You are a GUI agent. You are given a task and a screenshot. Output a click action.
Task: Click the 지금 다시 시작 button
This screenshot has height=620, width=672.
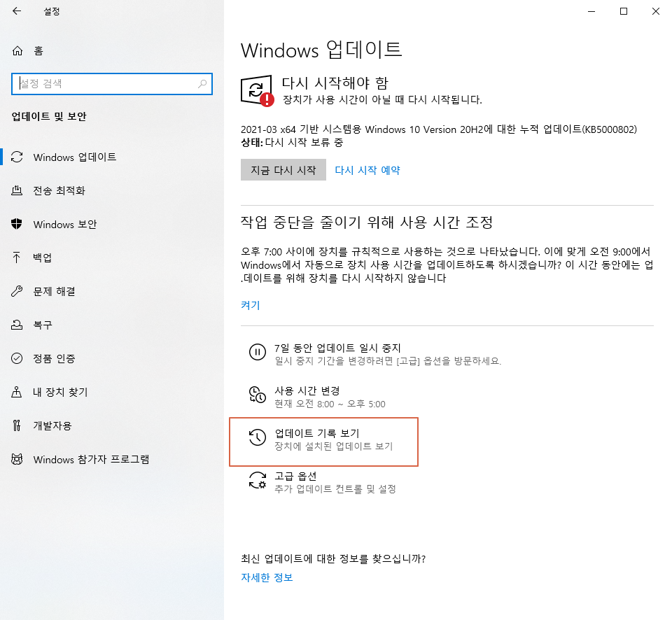tap(283, 169)
